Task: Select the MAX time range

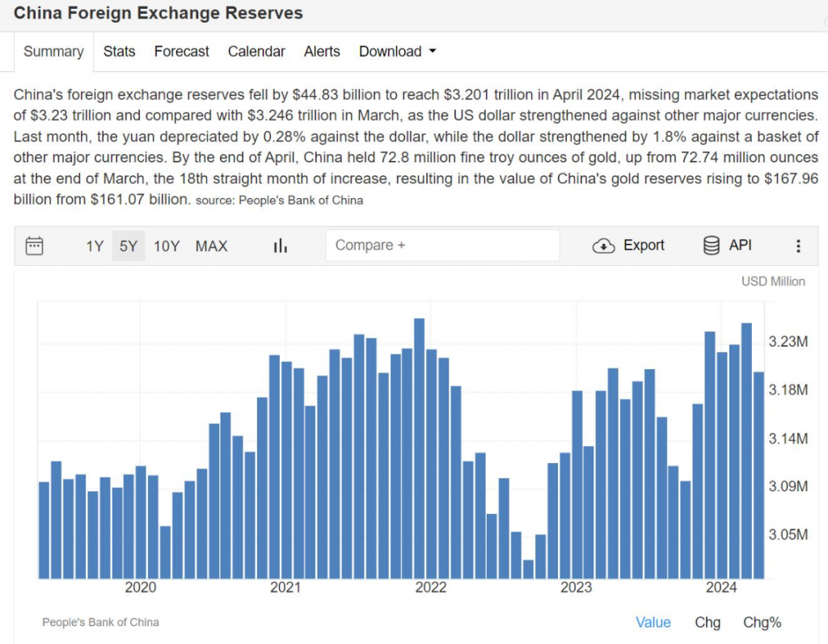Action: (x=211, y=246)
